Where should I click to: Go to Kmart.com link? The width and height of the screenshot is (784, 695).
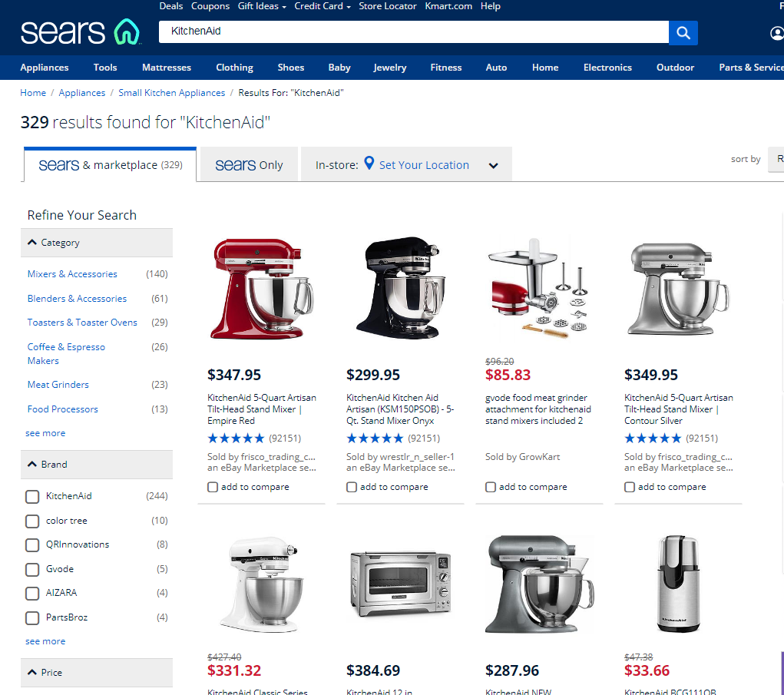pyautogui.click(x=448, y=6)
